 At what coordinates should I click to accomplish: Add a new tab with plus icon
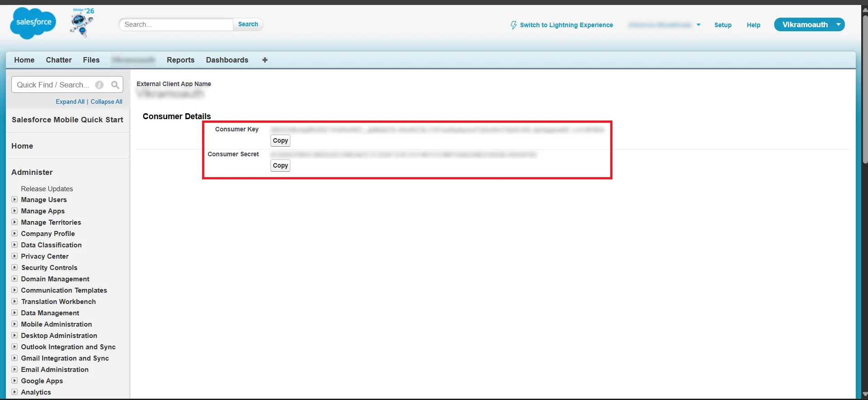[265, 60]
